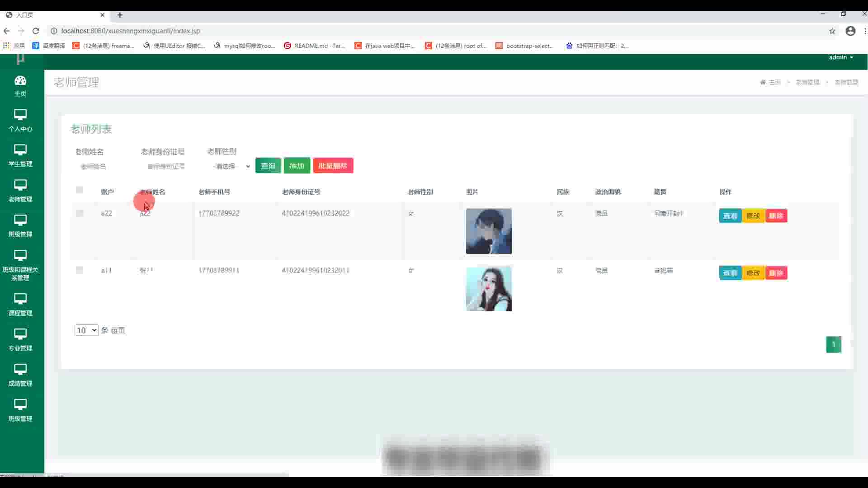The height and width of the screenshot is (488, 868).
Task: Open 班级管理 listed right after 老师管理
Action: [20, 226]
